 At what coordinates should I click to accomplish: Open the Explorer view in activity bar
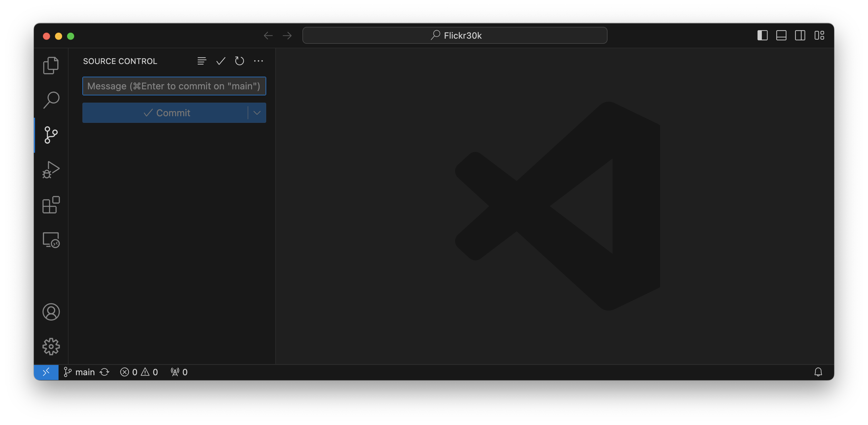point(51,65)
